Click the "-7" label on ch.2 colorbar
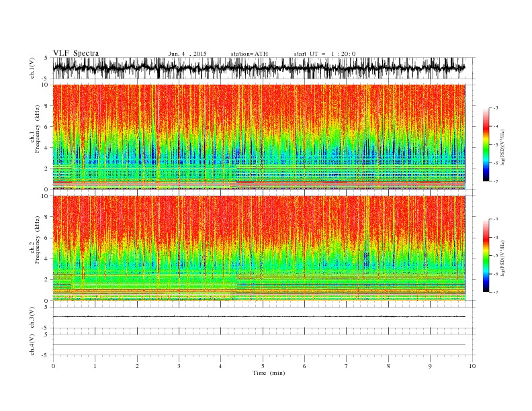Viewport: 532px width, 411px height. (x=496, y=292)
